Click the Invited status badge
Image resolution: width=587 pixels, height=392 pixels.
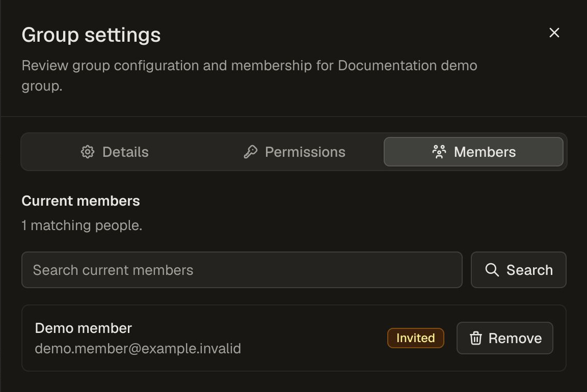tap(416, 338)
